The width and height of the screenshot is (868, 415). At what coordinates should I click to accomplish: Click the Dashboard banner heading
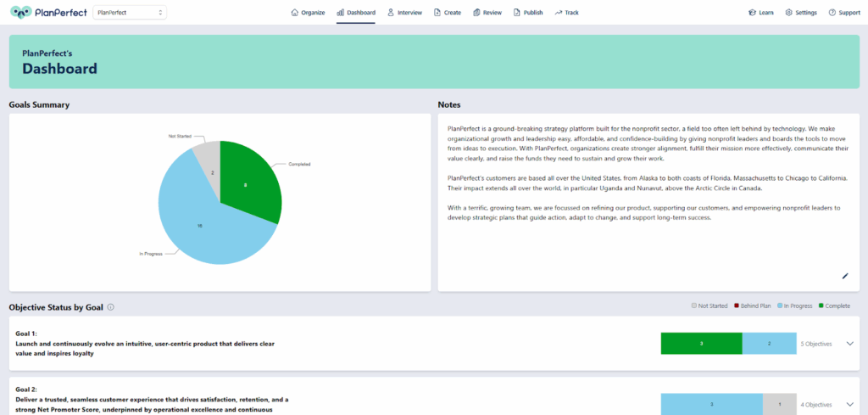click(60, 69)
